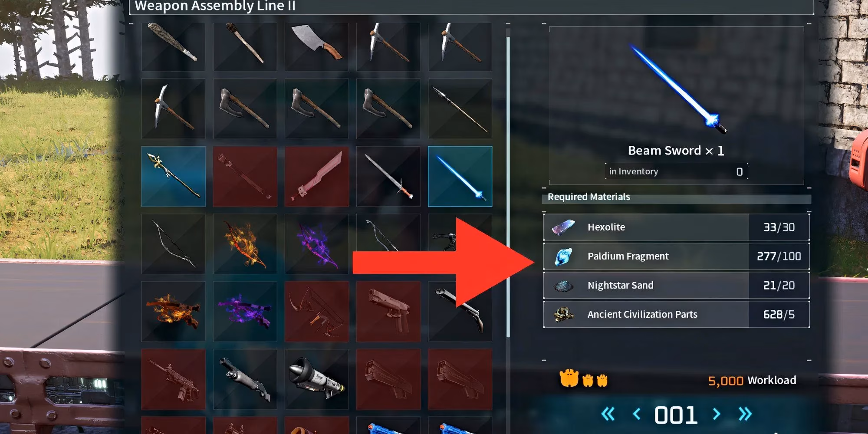
Task: Choose the locked red pistol slot
Action: point(388,312)
